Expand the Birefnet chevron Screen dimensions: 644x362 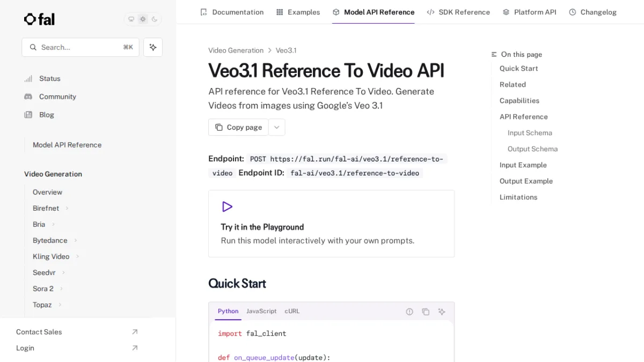point(67,208)
